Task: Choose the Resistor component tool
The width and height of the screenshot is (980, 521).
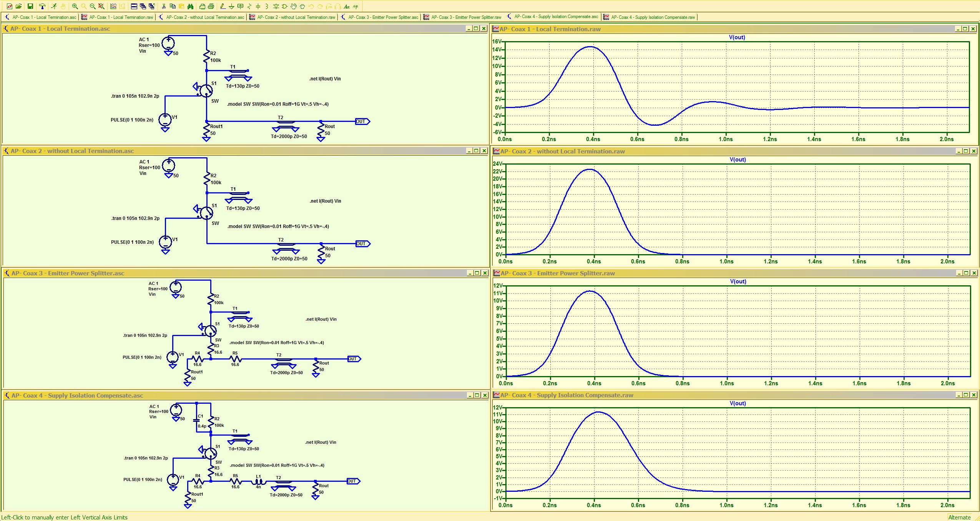Action: pyautogui.click(x=249, y=6)
